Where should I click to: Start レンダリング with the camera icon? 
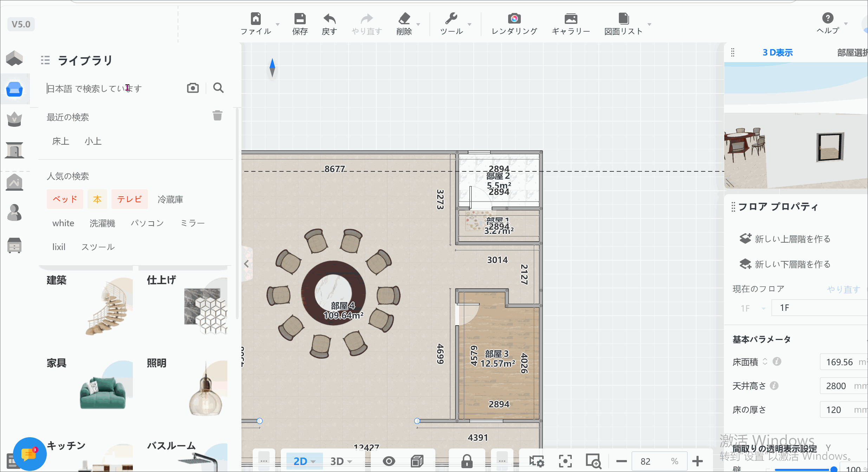point(514,18)
